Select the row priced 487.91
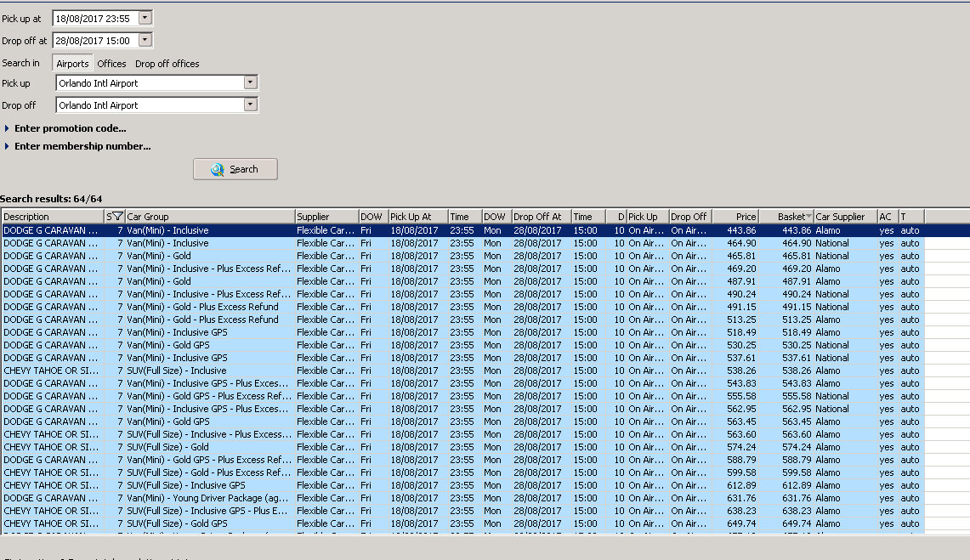 (x=462, y=281)
